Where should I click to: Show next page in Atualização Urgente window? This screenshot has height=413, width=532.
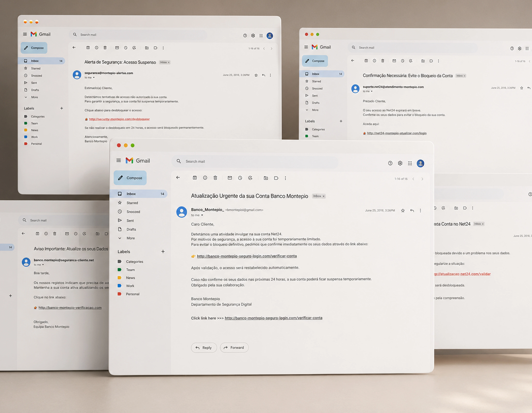pos(422,179)
